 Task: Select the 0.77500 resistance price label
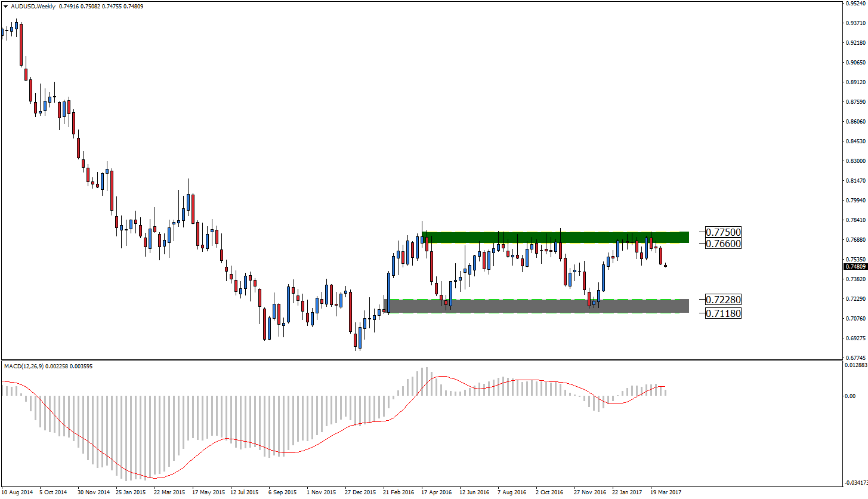pyautogui.click(x=723, y=232)
